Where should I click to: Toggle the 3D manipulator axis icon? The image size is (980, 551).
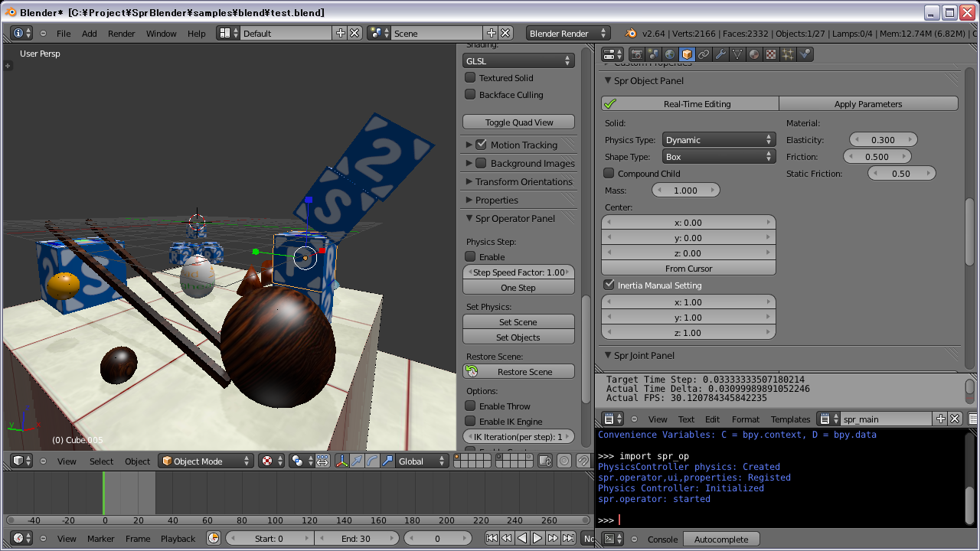tap(341, 461)
